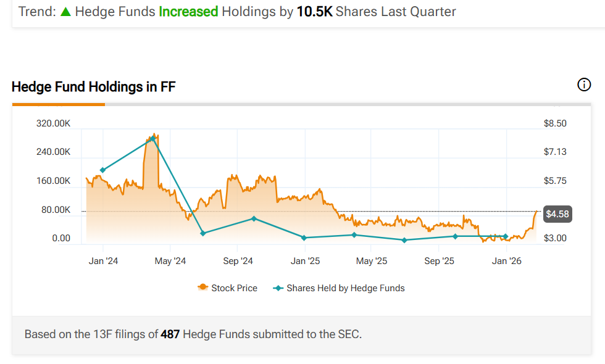Select the orange highlighted tab bar segment

click(59, 104)
